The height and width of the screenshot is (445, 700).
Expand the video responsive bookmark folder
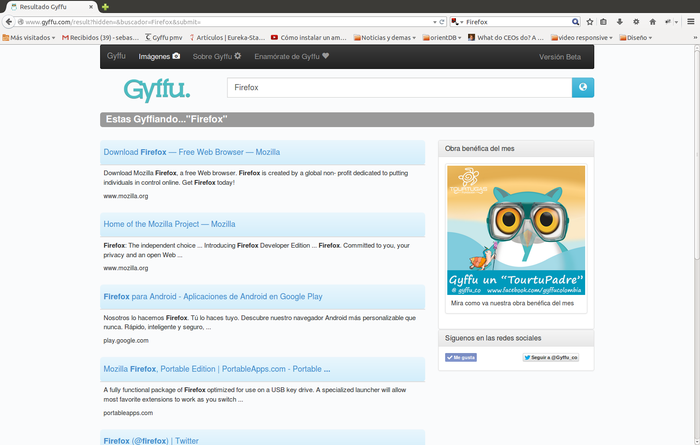[x=582, y=38]
